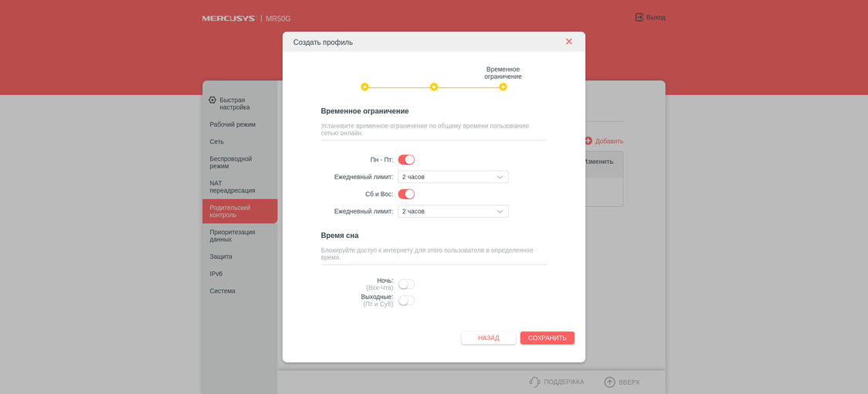Close the Create profile dialog
The width and height of the screenshot is (868, 394).
coord(568,42)
